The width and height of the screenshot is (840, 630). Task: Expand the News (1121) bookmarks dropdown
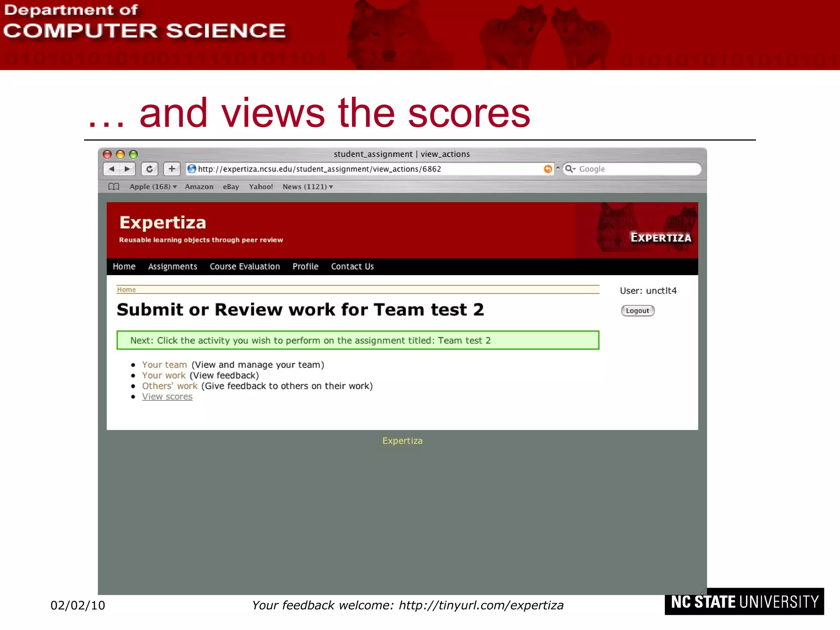click(308, 187)
